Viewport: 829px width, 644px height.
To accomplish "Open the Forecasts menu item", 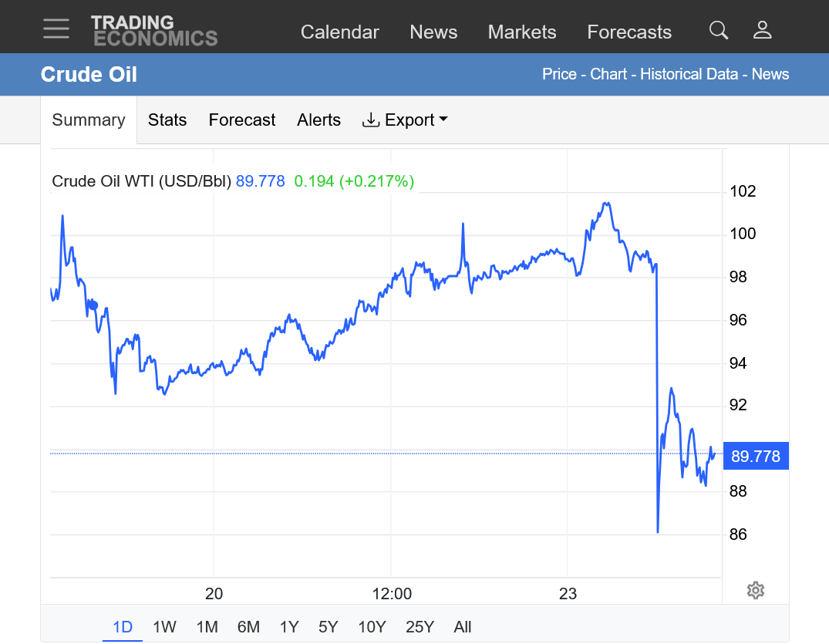I will click(628, 32).
